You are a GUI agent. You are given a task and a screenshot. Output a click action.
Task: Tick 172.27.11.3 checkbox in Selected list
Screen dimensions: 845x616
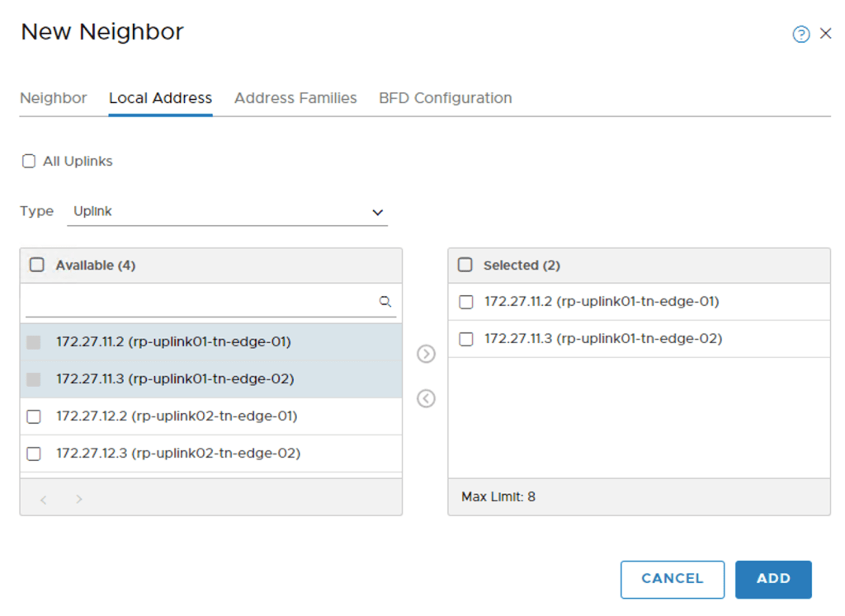(466, 339)
